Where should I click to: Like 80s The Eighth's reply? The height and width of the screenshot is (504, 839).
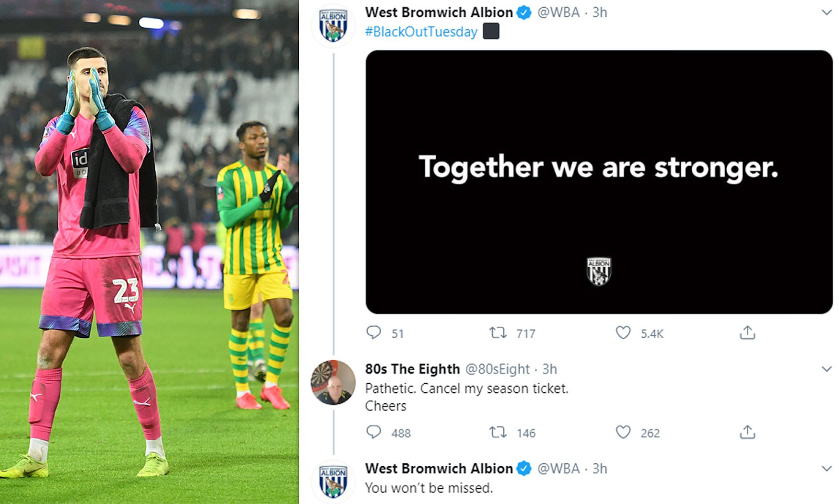point(623,432)
